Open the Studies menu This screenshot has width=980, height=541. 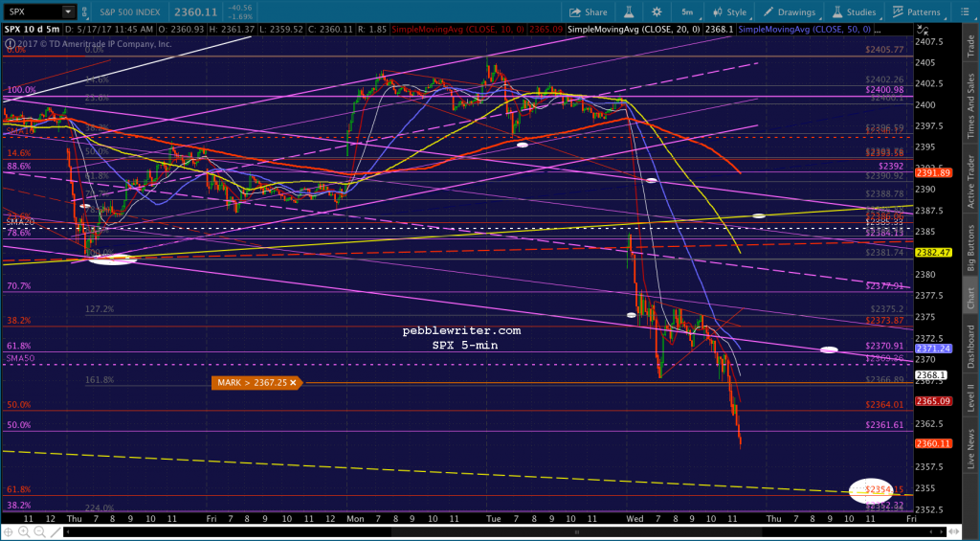[x=855, y=11]
